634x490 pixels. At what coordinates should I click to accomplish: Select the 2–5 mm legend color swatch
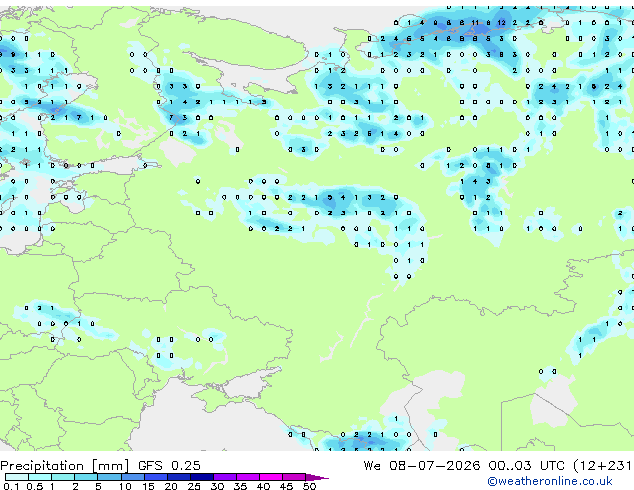point(86,477)
